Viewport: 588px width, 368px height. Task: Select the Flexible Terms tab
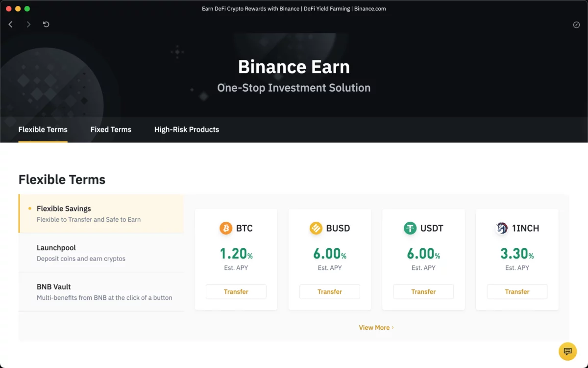click(x=43, y=130)
